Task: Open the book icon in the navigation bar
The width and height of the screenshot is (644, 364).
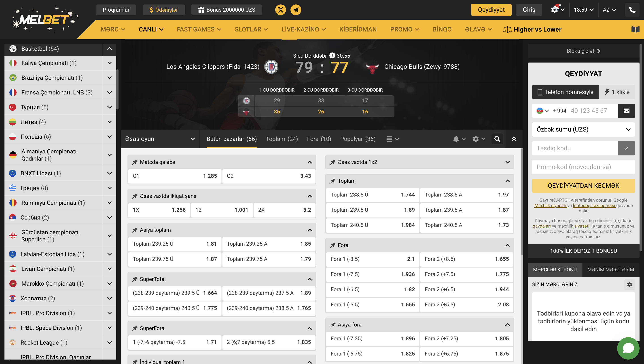Action: click(635, 29)
